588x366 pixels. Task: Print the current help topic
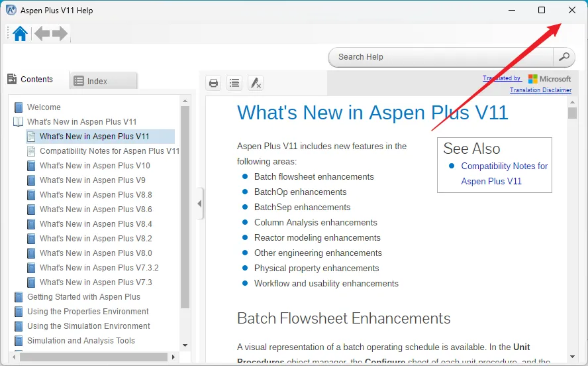coord(213,83)
